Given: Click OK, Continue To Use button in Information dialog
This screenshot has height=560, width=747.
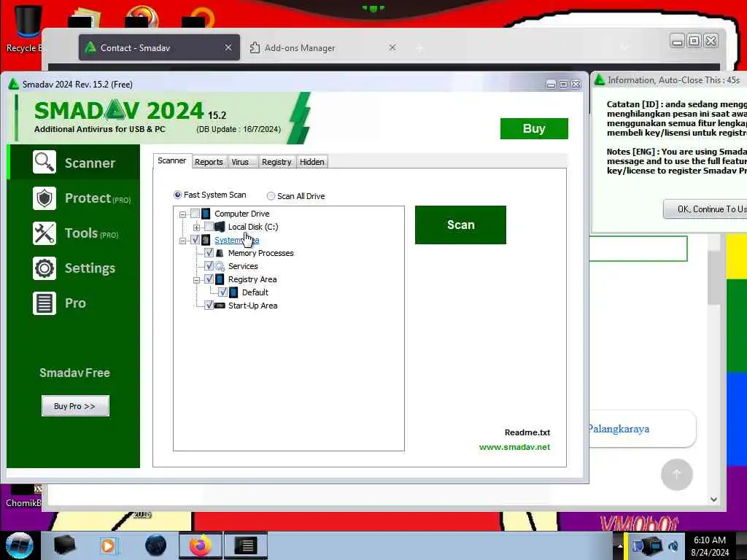Looking at the screenshot, I should click(705, 209).
